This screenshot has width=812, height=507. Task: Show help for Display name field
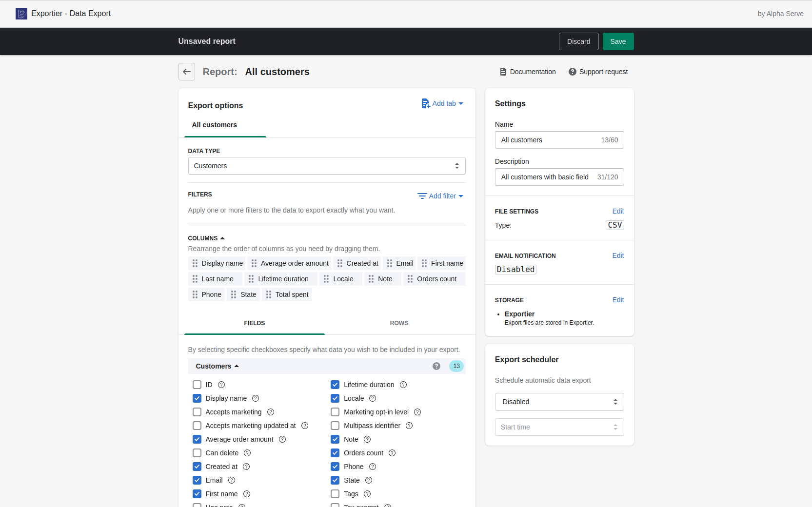point(256,398)
